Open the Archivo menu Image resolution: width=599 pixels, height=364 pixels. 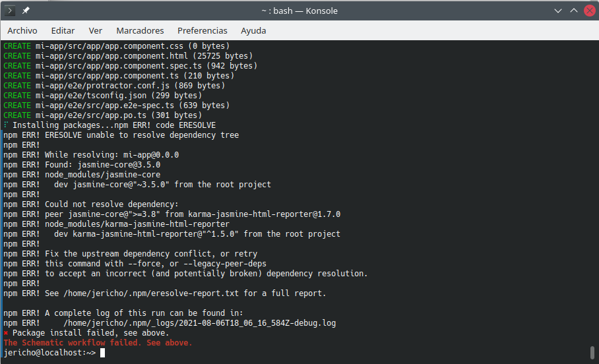(x=22, y=31)
